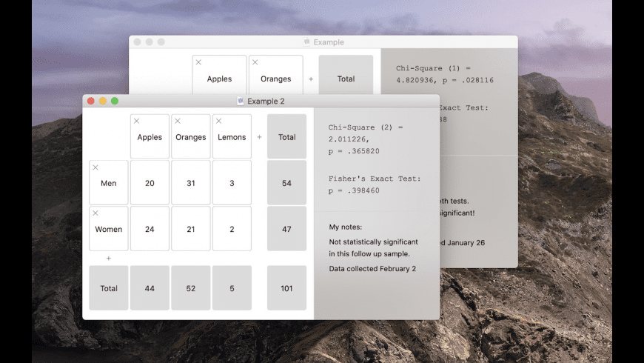This screenshot has height=363, width=644.
Task: Click Fisher's Exact Test label in Example 2
Action: [375, 179]
